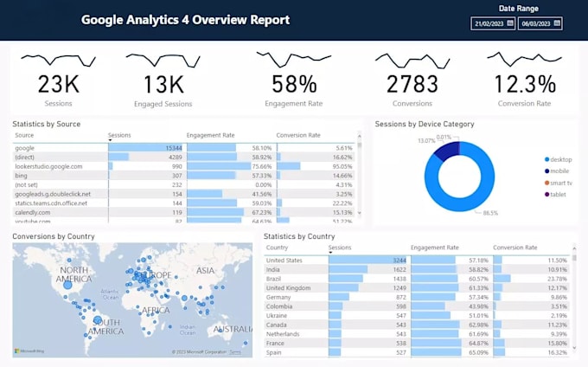This screenshot has width=588, height=367.
Task: Click the 13.07% donut chart label
Action: click(426, 141)
